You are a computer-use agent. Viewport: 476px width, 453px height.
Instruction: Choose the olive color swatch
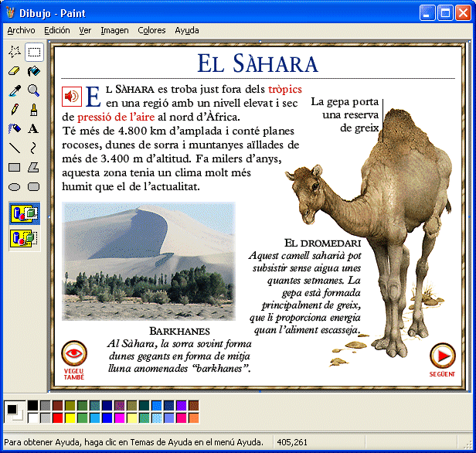tap(70, 405)
